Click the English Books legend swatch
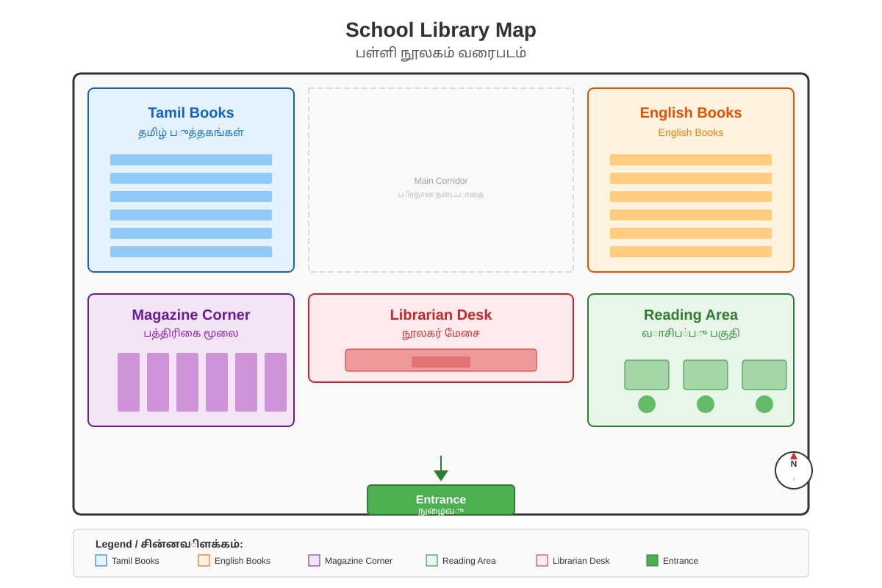 point(204,560)
